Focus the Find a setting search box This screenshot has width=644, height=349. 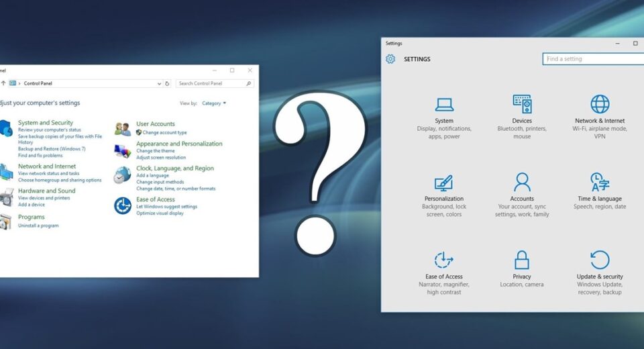pyautogui.click(x=593, y=59)
